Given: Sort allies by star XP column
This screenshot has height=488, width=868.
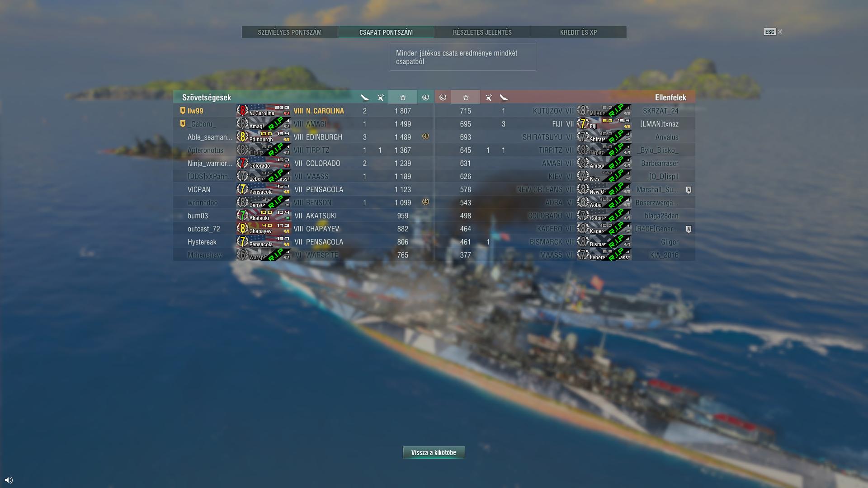Looking at the screenshot, I should click(x=403, y=97).
